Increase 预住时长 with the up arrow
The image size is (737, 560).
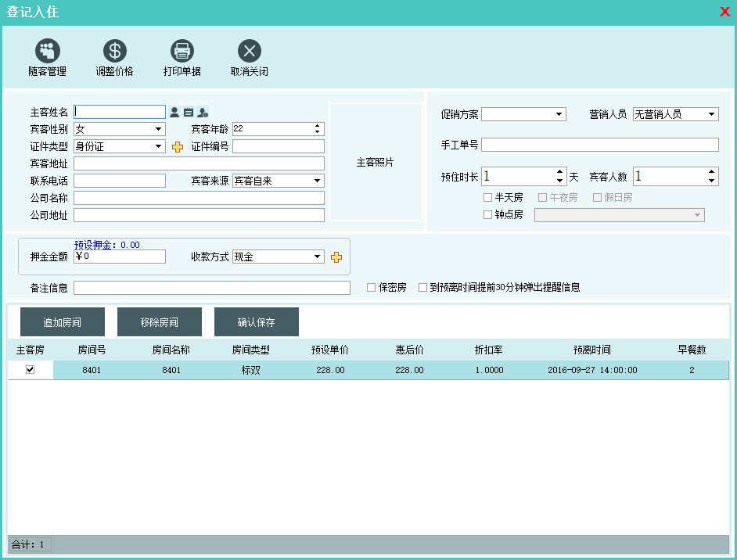(x=559, y=172)
